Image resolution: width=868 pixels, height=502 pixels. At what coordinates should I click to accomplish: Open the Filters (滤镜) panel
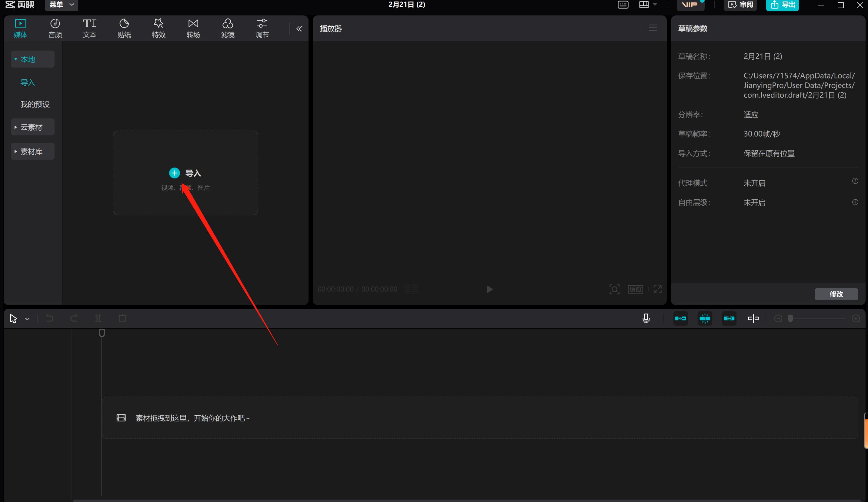[227, 28]
